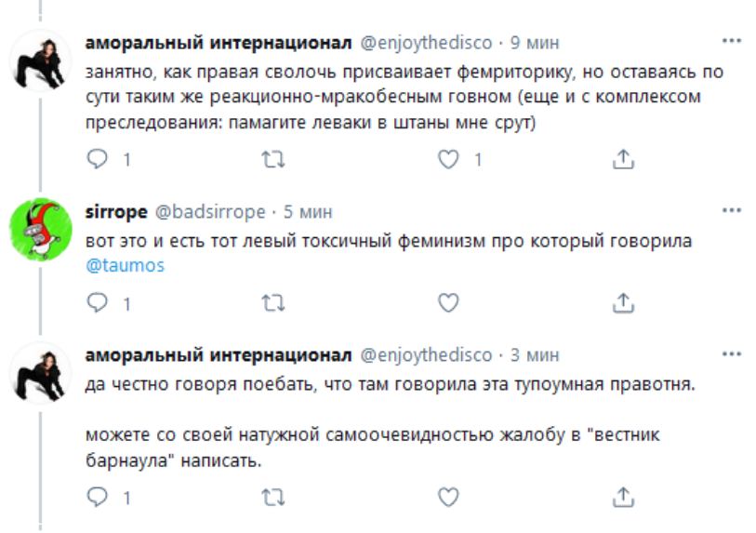Viewport: 756px width, 533px height.
Task: Like the first tweet with 1 like
Action: pyautogui.click(x=449, y=159)
